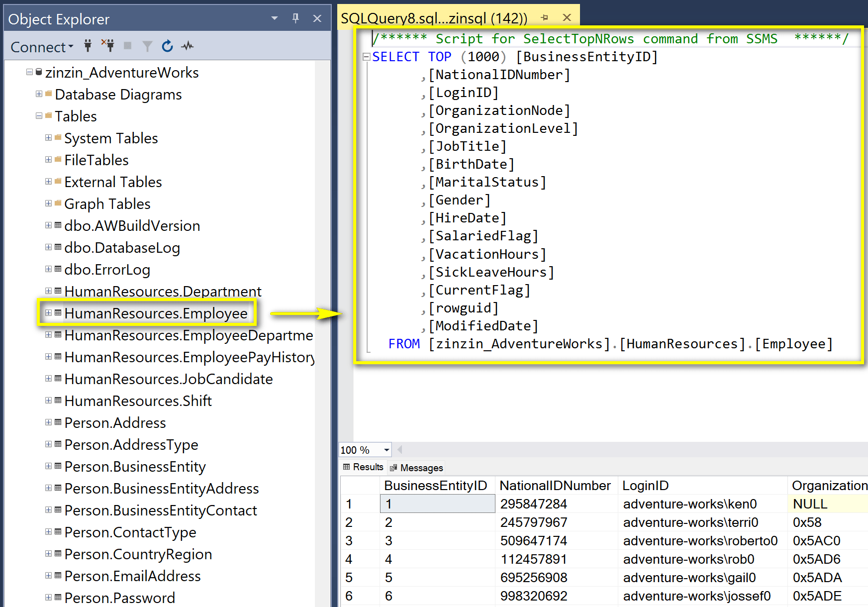Collapse the SELECT statement outline box

(x=367, y=57)
